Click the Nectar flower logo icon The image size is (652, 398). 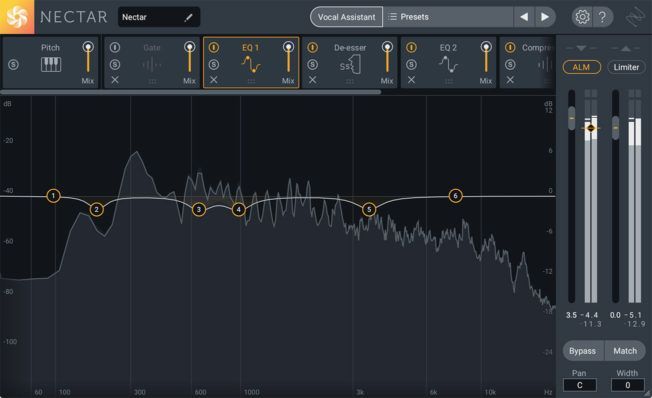tap(17, 17)
